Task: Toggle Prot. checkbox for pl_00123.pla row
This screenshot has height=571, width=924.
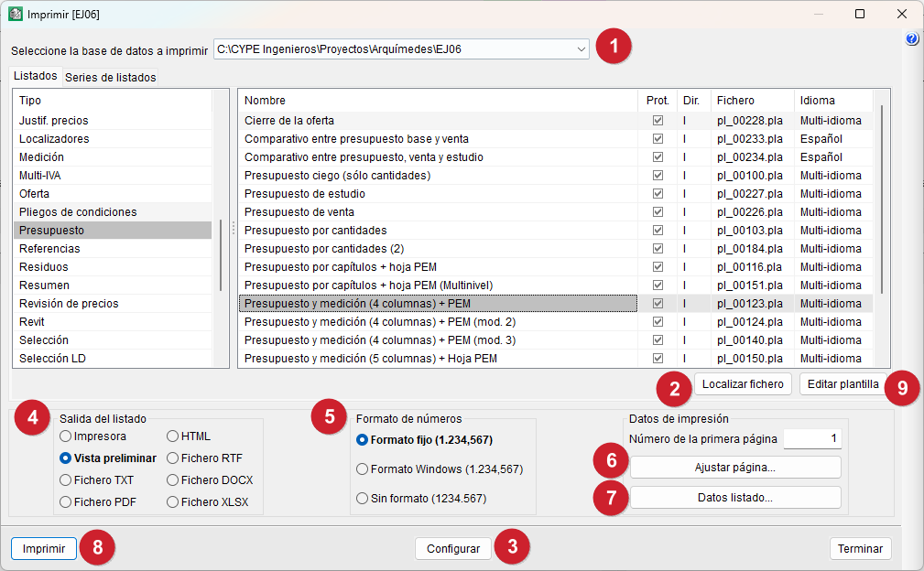Action: tap(658, 303)
